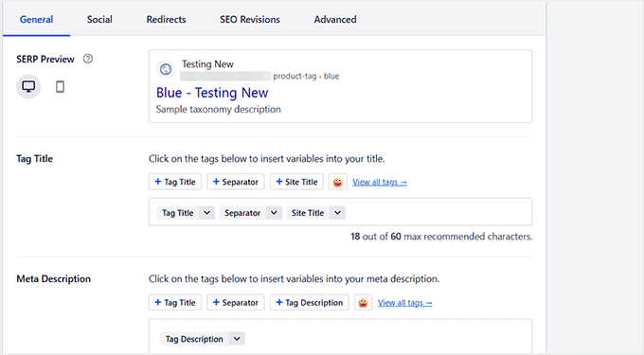The height and width of the screenshot is (355, 644).
Task: Insert Tag Title variable into title
Action: click(x=175, y=182)
